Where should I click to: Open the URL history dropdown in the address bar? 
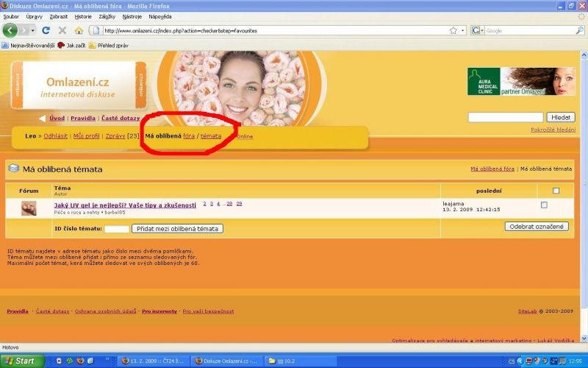462,30
